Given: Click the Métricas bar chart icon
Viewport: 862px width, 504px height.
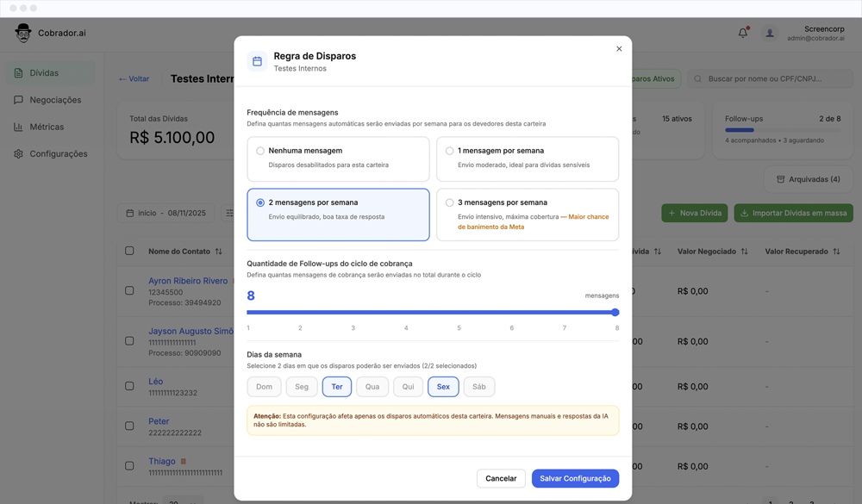Looking at the screenshot, I should pyautogui.click(x=18, y=127).
